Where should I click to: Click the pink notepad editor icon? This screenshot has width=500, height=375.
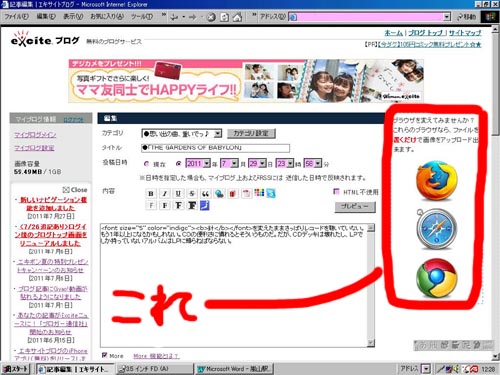(x=246, y=193)
